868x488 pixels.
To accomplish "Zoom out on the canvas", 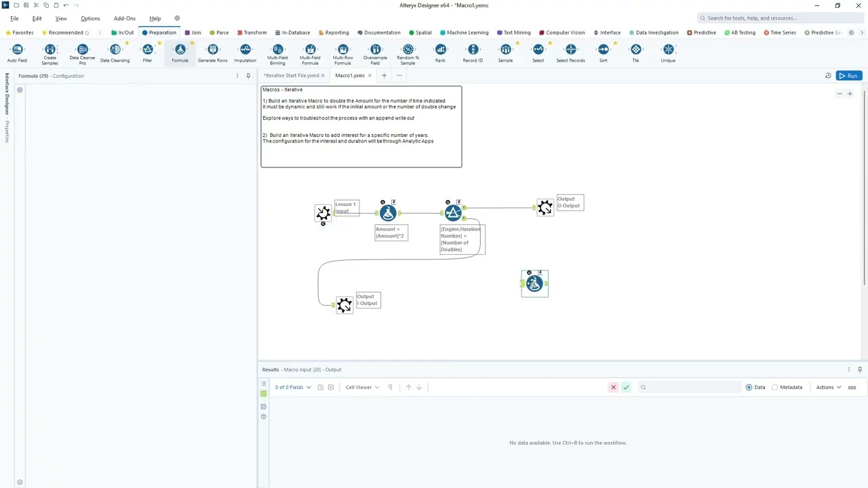I will (x=840, y=94).
